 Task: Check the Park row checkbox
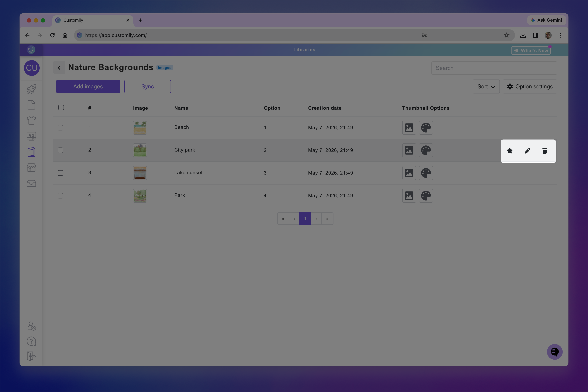point(60,195)
